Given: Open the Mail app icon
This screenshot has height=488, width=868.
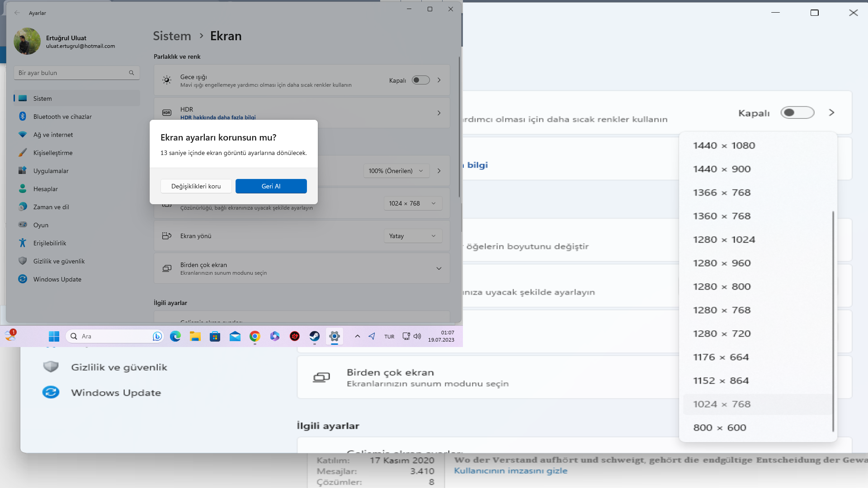Looking at the screenshot, I should (x=235, y=336).
